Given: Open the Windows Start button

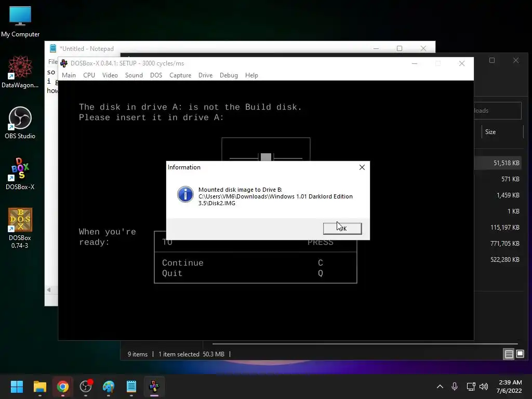Looking at the screenshot, I should (17, 387).
